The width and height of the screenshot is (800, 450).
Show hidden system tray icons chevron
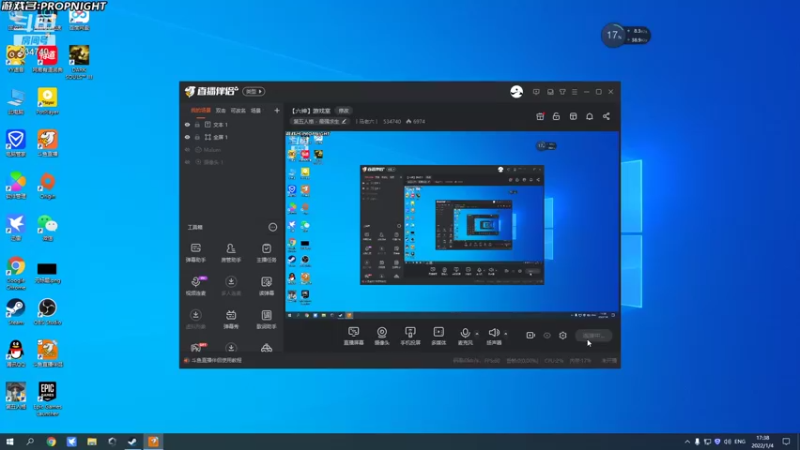687,441
